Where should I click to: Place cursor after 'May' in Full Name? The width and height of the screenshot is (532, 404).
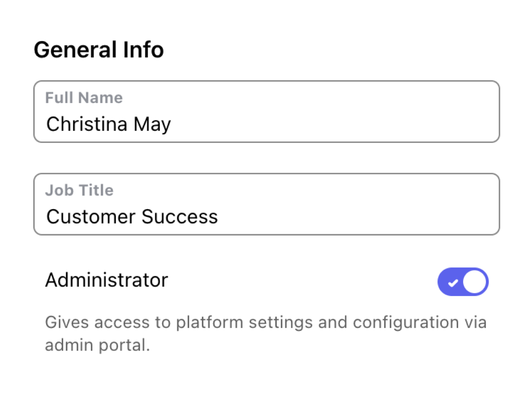click(172, 124)
